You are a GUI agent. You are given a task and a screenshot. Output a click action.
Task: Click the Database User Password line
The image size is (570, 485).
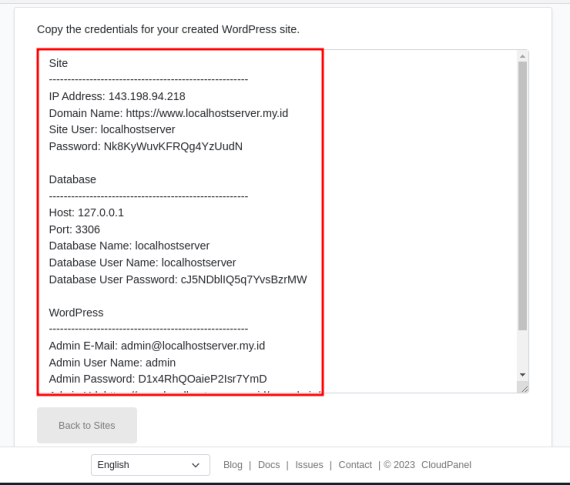point(178,279)
